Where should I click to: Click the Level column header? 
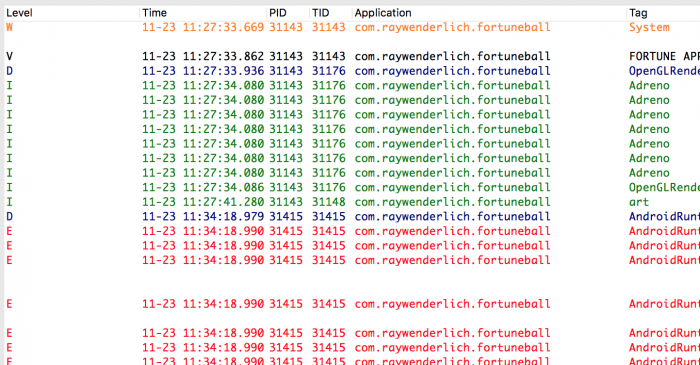click(19, 13)
